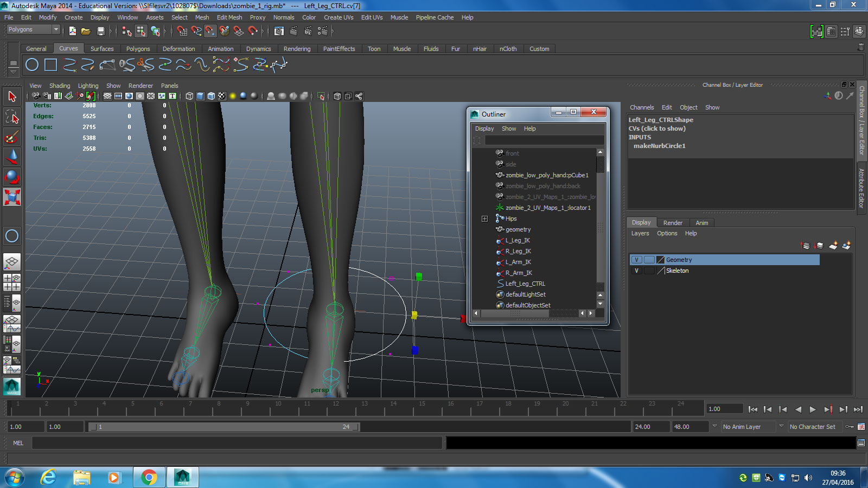Screen dimensions: 868x488
Task: Open Internet Explorer from taskbar
Action: [49, 477]
